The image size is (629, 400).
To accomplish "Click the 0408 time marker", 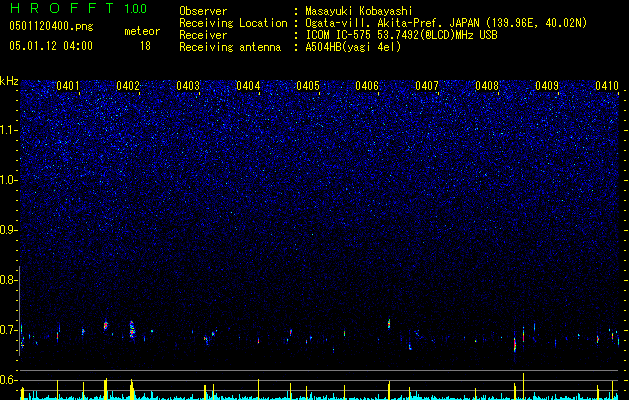I will 487,85.
